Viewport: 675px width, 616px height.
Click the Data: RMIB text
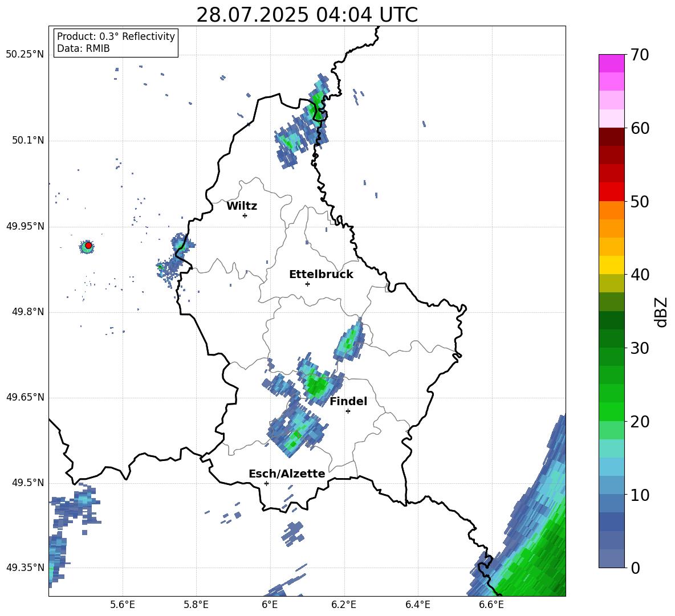tap(83, 48)
